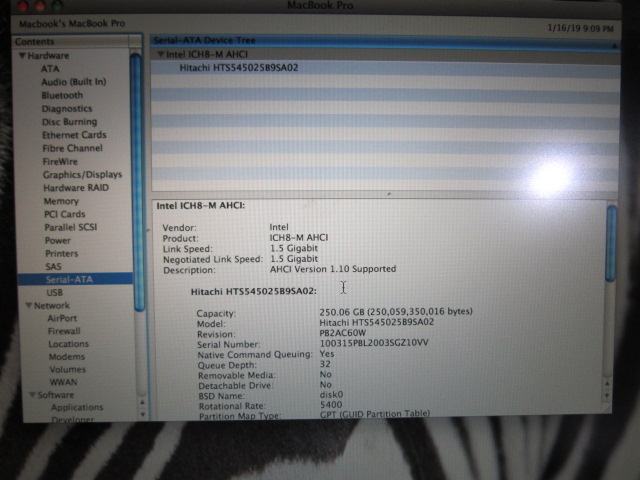640x480 pixels.
Task: Open Disc Burning information
Action: 69,122
